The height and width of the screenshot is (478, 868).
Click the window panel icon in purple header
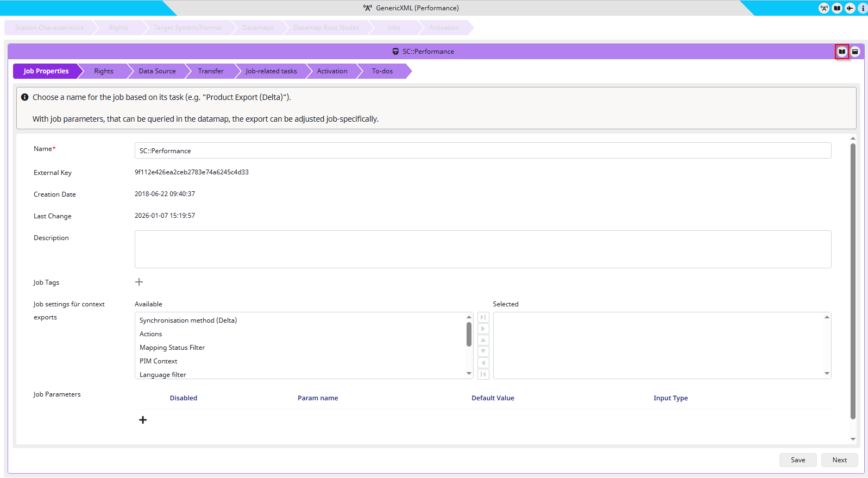point(855,52)
